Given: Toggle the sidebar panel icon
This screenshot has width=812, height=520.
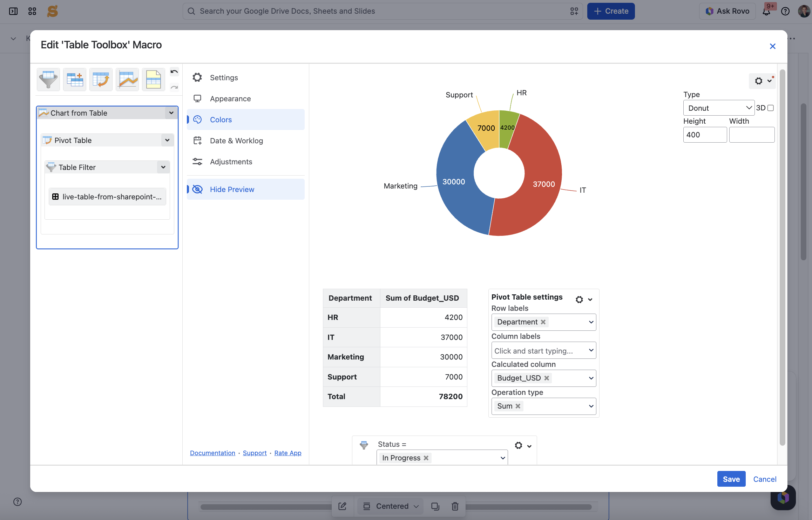Looking at the screenshot, I should 13,11.
